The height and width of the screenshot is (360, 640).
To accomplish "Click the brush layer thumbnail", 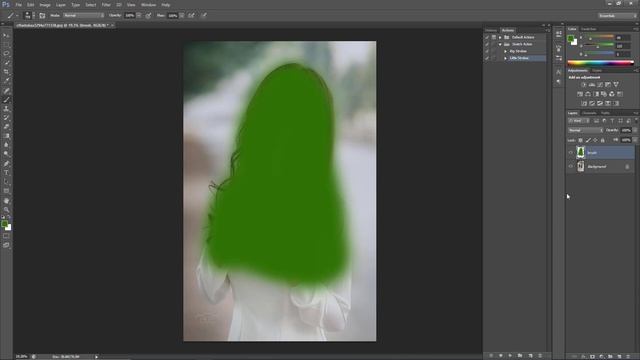I will [580, 153].
